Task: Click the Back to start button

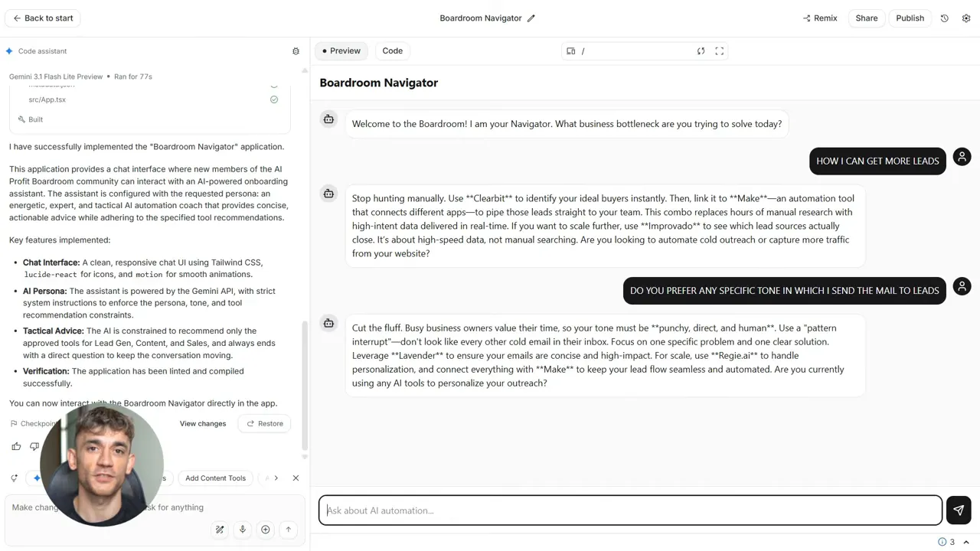Action: click(43, 18)
